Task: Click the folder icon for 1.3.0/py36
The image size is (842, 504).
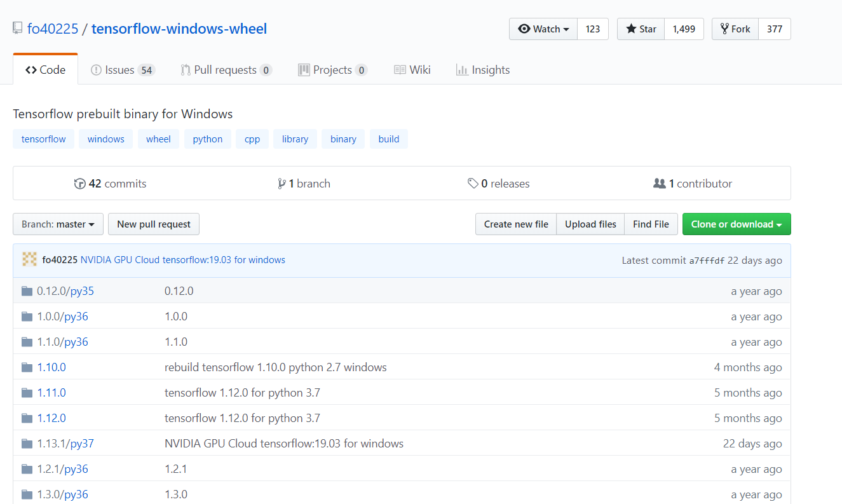Action: [27, 494]
